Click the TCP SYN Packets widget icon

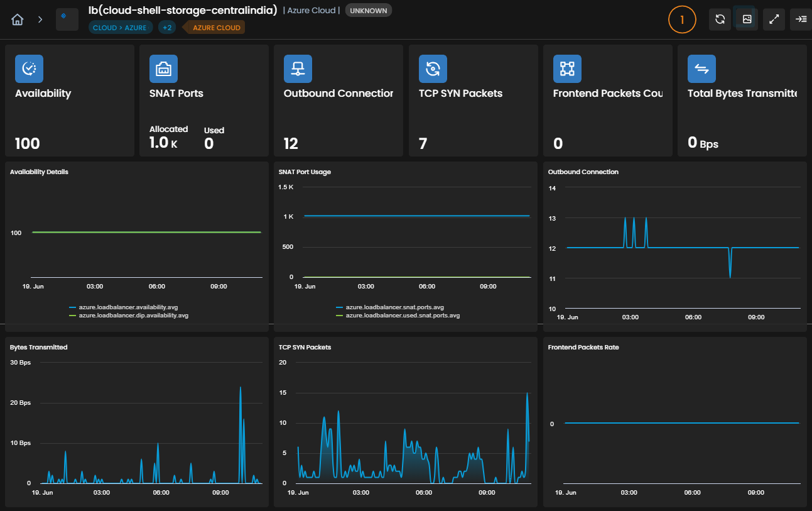[433, 69]
